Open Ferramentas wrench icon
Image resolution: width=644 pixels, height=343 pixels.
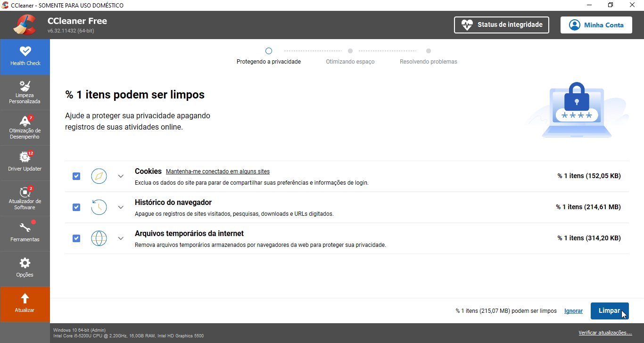(25, 228)
